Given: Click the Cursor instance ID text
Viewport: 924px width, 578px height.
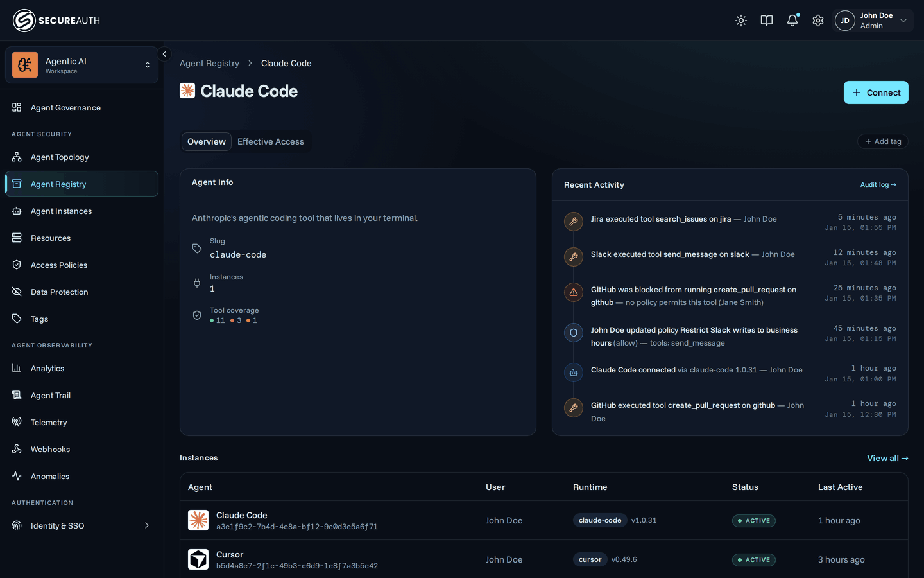Looking at the screenshot, I should pos(297,566).
